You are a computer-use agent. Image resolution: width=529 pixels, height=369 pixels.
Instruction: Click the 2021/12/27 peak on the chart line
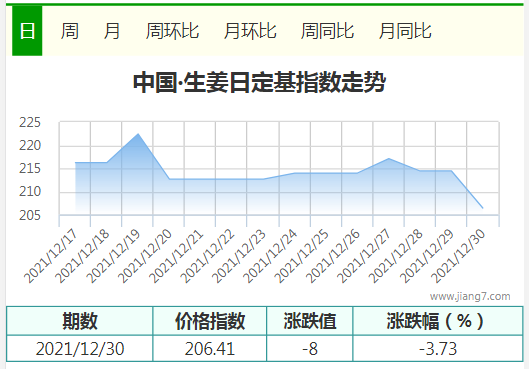(389, 158)
